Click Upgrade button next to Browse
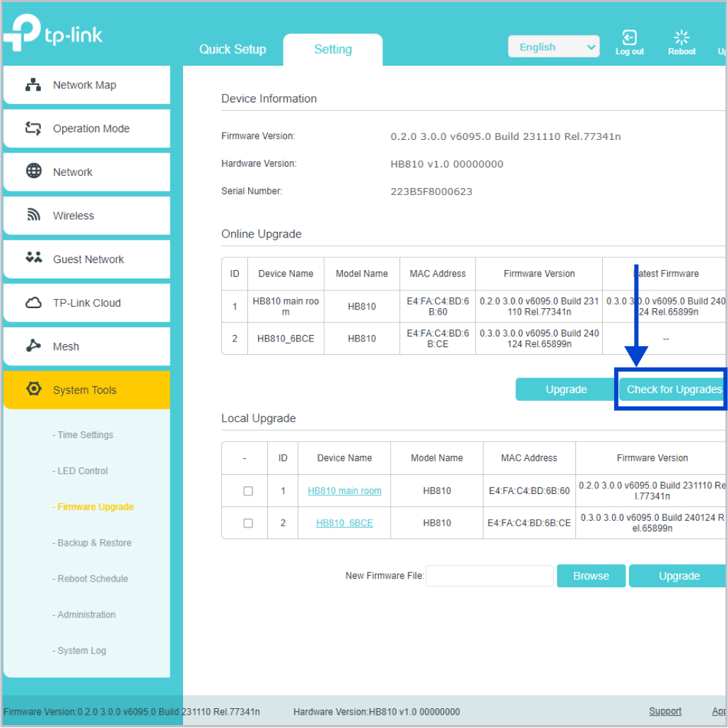The height and width of the screenshot is (728, 728). click(x=679, y=576)
